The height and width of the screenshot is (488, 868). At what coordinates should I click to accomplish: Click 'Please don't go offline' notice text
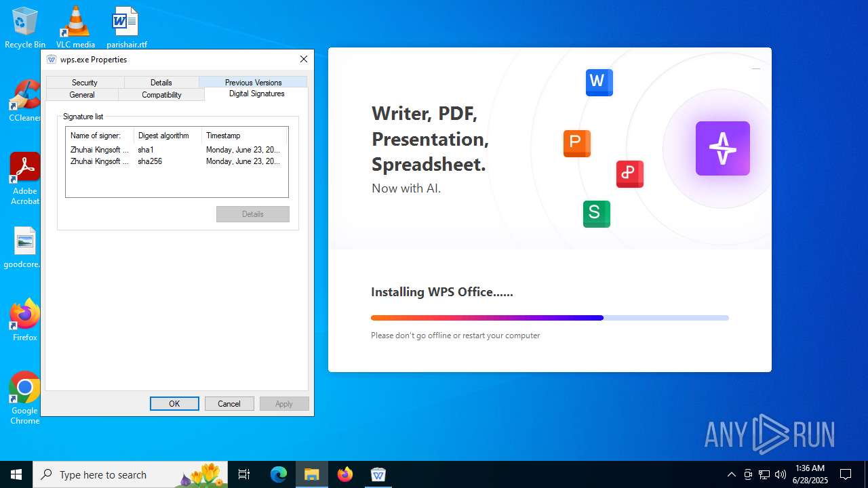pyautogui.click(x=456, y=335)
